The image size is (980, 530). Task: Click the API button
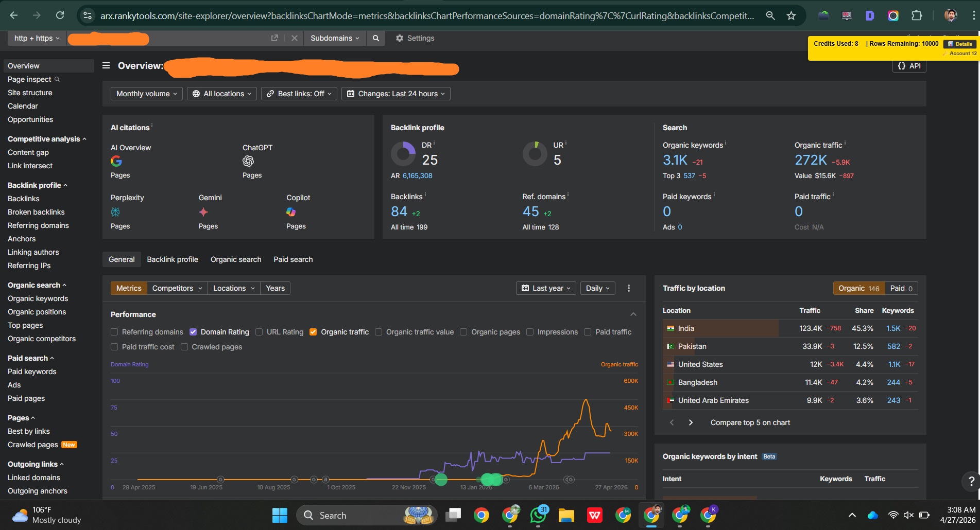(909, 66)
